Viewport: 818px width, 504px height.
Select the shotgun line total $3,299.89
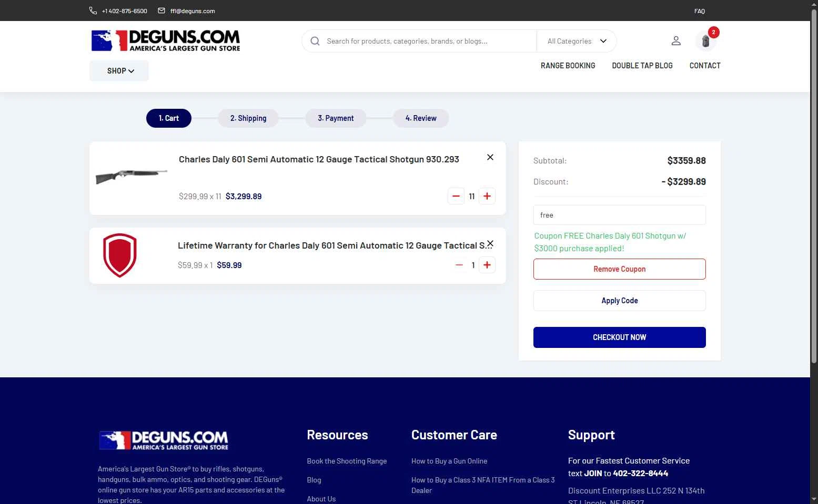click(244, 197)
